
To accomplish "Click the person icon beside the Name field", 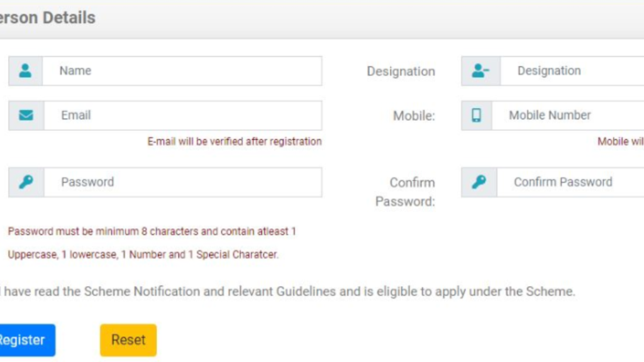I will (25, 71).
